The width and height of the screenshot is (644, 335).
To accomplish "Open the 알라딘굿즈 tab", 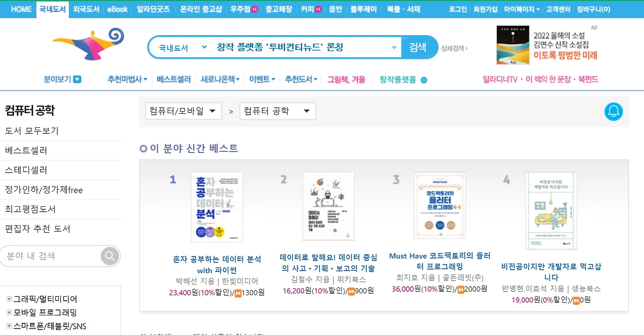I will 153,9.
